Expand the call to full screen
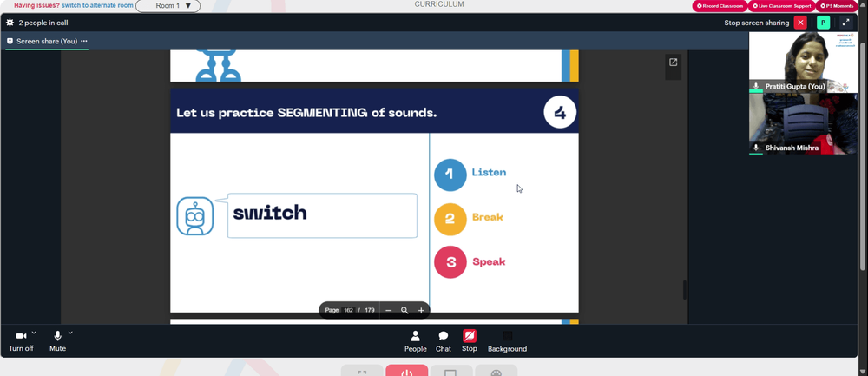 845,23
